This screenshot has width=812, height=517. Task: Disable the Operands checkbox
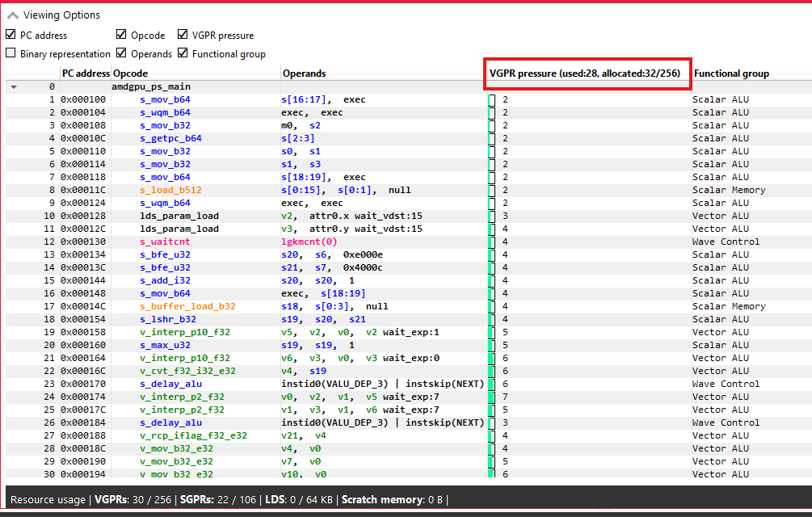point(121,54)
